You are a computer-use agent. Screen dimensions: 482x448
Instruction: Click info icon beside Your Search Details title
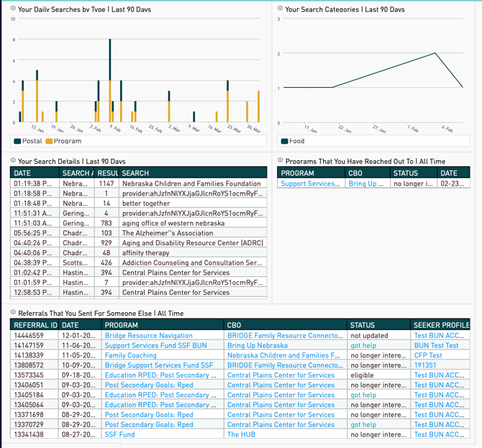(x=14, y=161)
